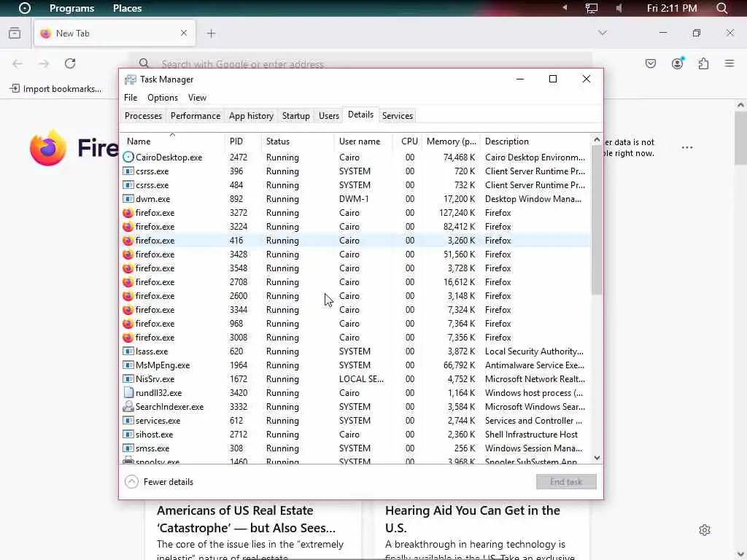This screenshot has height=560, width=747.
Task: Open Firefox list all tabs dropdown
Action: [603, 33]
